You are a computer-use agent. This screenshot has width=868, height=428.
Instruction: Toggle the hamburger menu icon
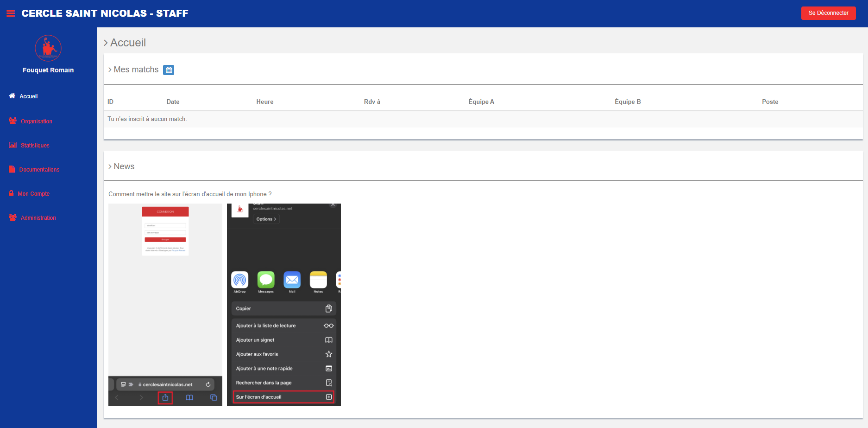point(11,13)
